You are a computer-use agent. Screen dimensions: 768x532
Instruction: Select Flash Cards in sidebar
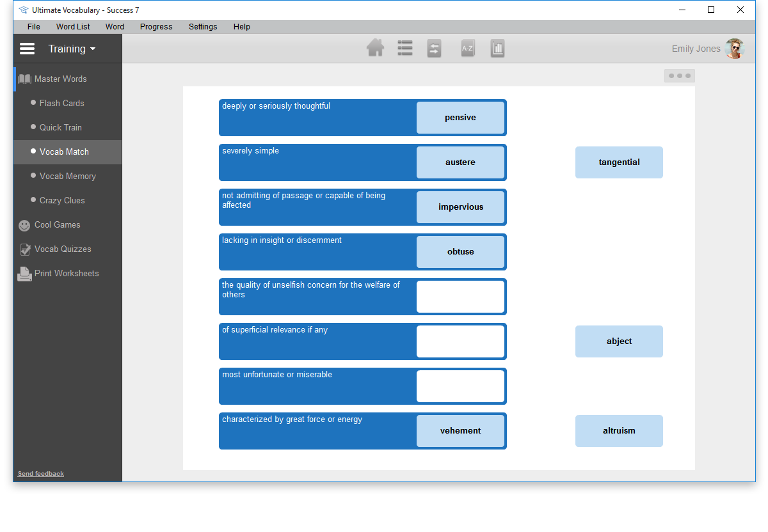click(x=61, y=104)
